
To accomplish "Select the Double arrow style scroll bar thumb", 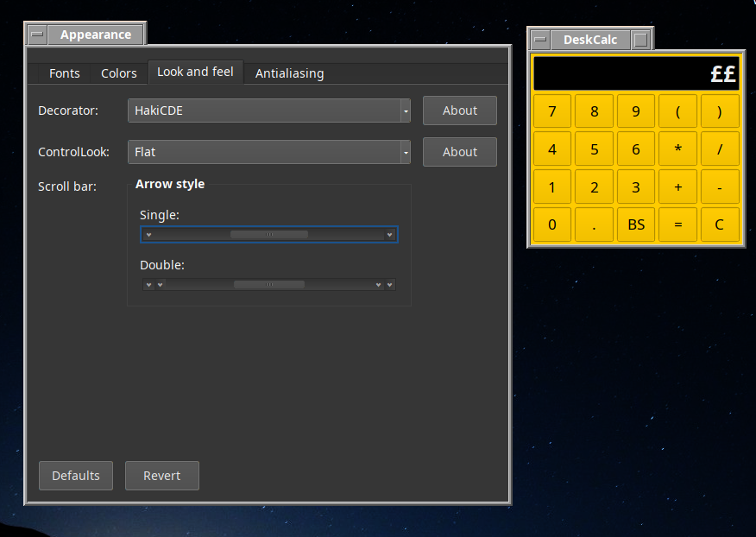I will click(x=269, y=284).
